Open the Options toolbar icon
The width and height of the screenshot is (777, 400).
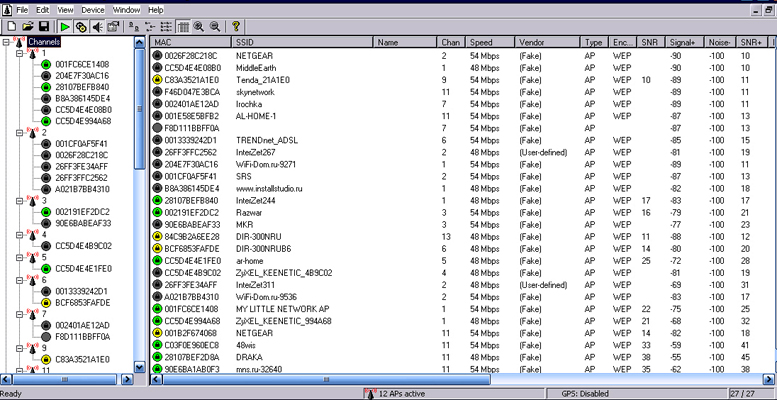click(x=113, y=26)
